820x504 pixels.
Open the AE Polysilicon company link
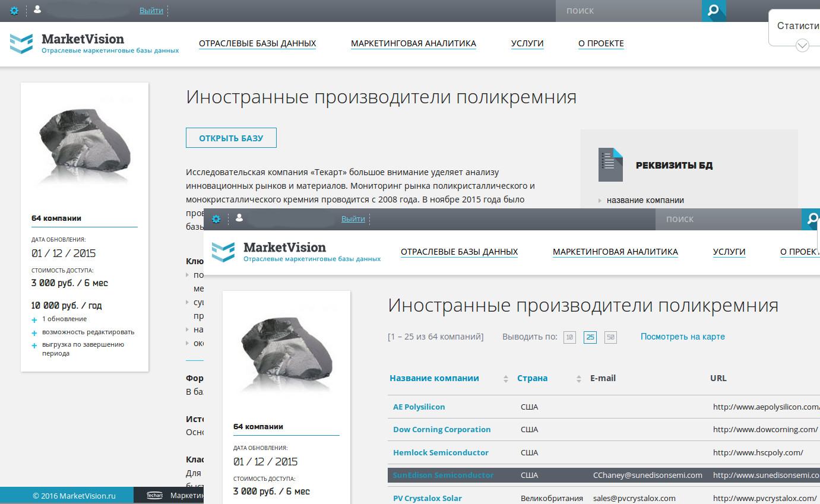419,407
